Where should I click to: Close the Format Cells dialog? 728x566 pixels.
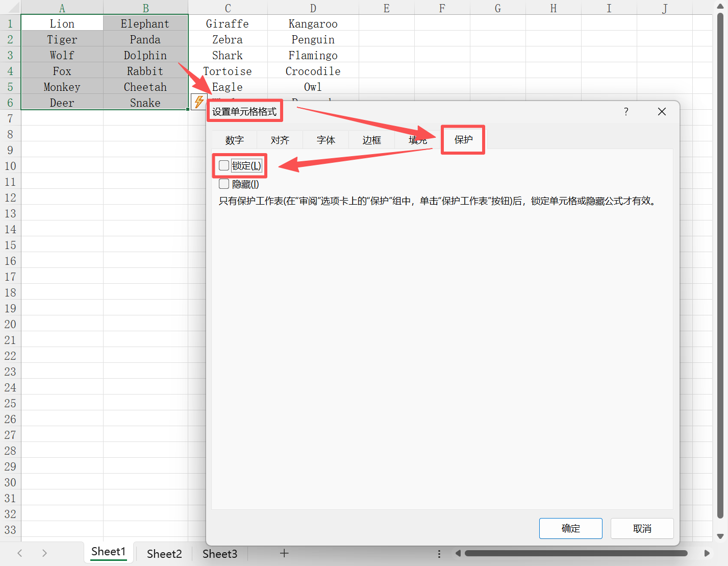point(662,112)
